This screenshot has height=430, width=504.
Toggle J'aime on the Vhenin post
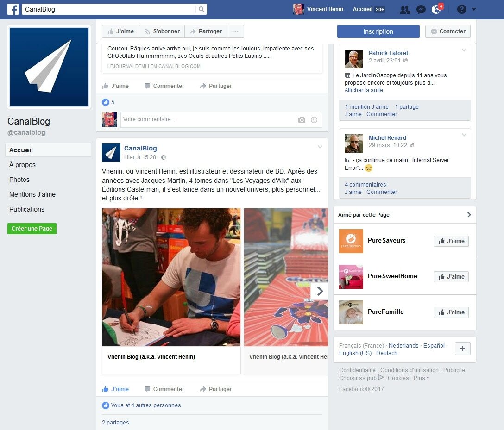(x=115, y=389)
